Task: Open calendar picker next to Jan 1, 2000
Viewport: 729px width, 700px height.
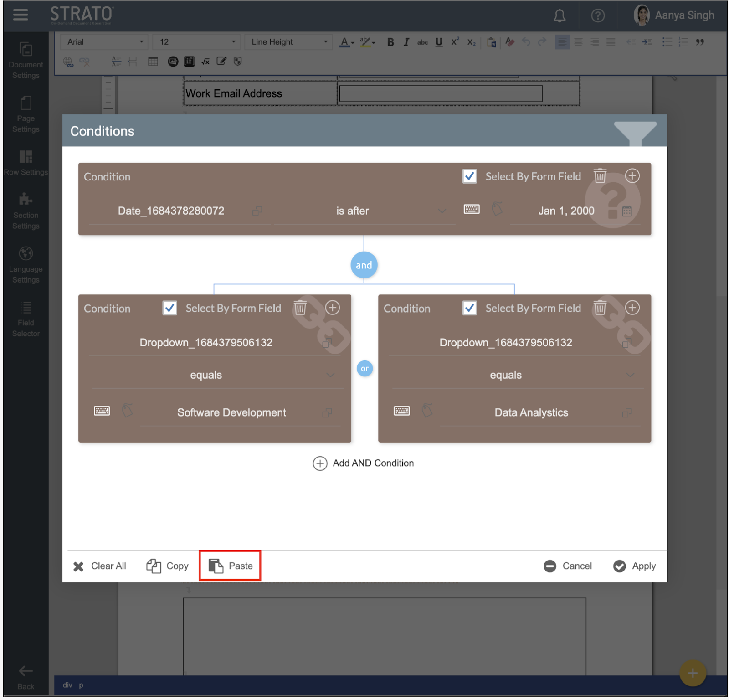Action: (x=627, y=211)
